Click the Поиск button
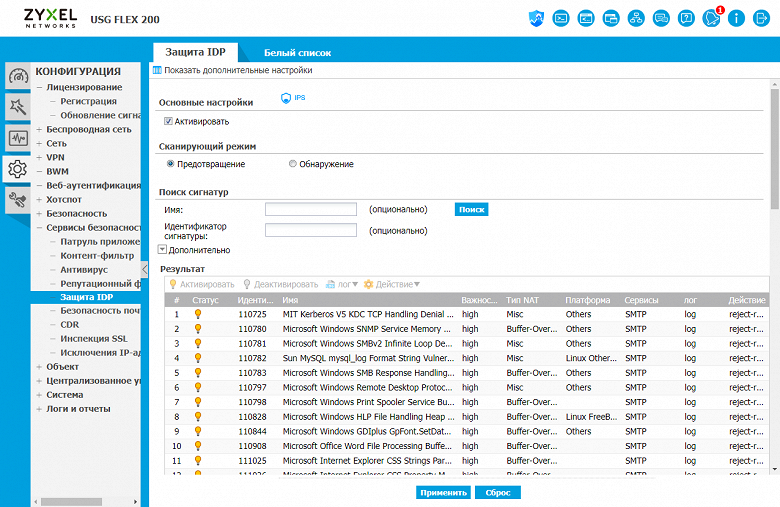Image resolution: width=780 pixels, height=507 pixels. tap(471, 209)
